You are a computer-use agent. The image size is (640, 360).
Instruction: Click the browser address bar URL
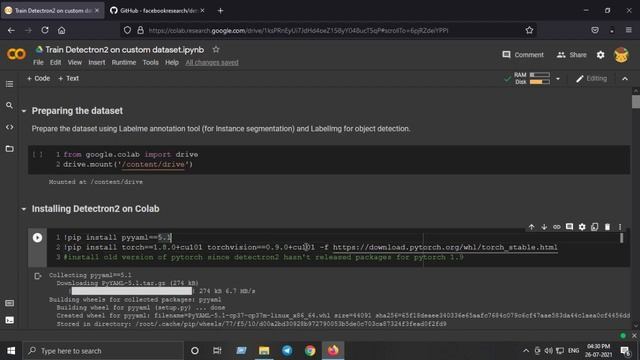pyautogui.click(x=298, y=30)
